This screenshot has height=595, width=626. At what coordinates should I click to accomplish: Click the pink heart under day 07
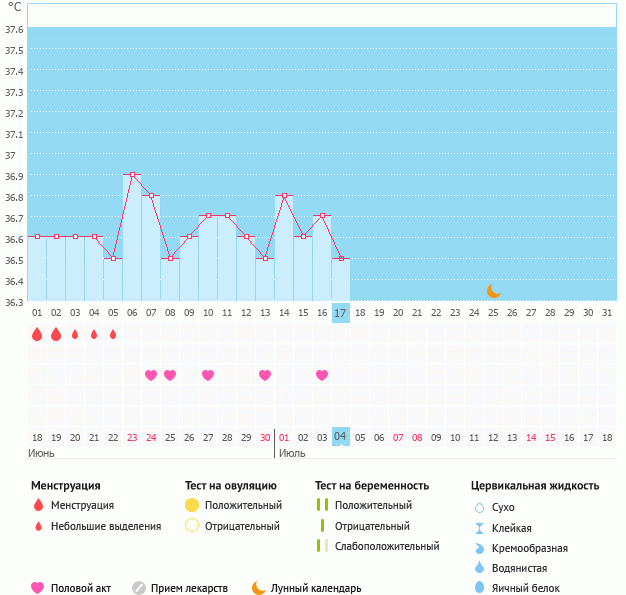151,375
